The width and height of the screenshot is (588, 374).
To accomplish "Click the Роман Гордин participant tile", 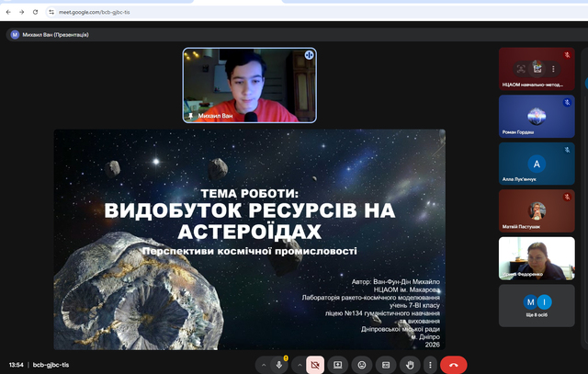I will (537, 117).
